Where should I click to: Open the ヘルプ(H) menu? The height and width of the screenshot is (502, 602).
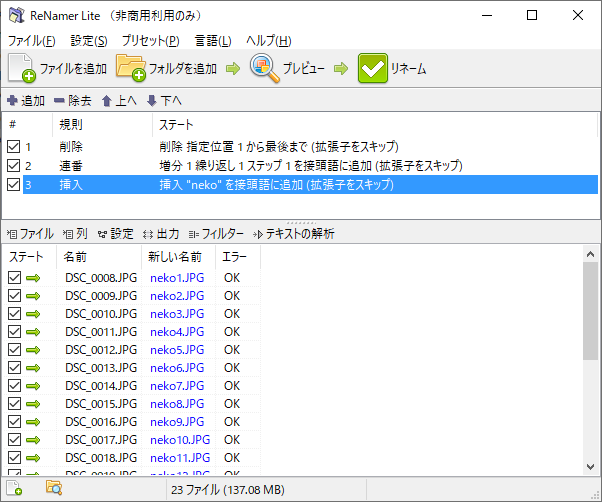tap(269, 41)
